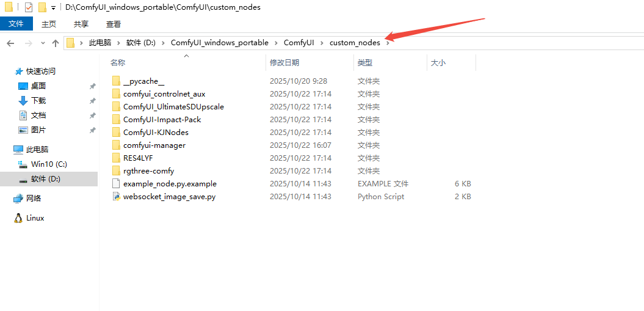Switch to the 查看 ribbon tab

click(114, 24)
